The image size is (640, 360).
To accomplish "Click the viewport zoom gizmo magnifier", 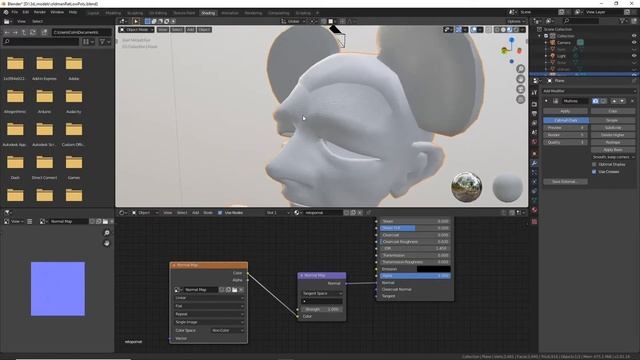I will pos(520,69).
